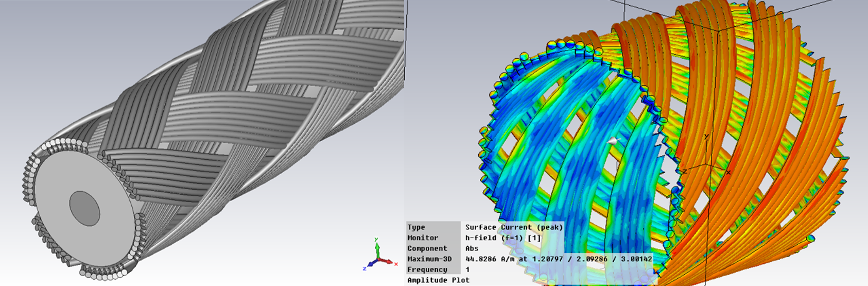Click the 'Frequency' label in the info box
The image size is (868, 286).
[427, 270]
